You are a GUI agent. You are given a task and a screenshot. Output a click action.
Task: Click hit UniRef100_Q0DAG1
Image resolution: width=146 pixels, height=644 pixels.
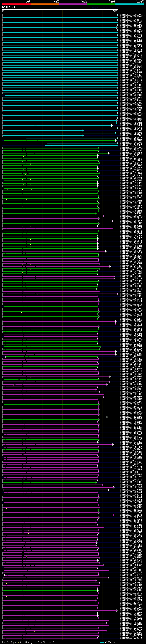[x=131, y=95]
